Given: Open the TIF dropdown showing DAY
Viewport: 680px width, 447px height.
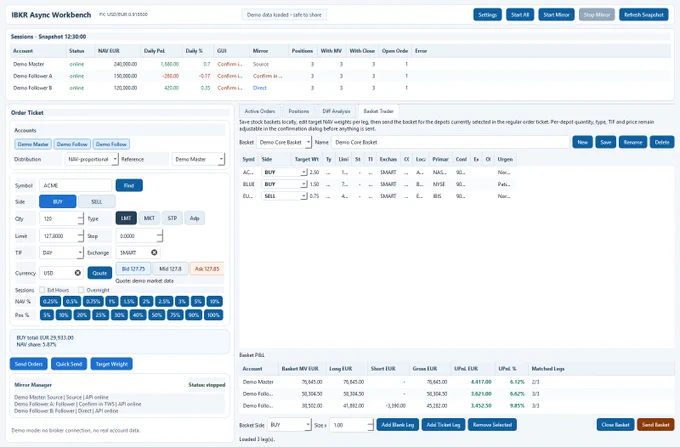Looking at the screenshot, I should coord(61,252).
